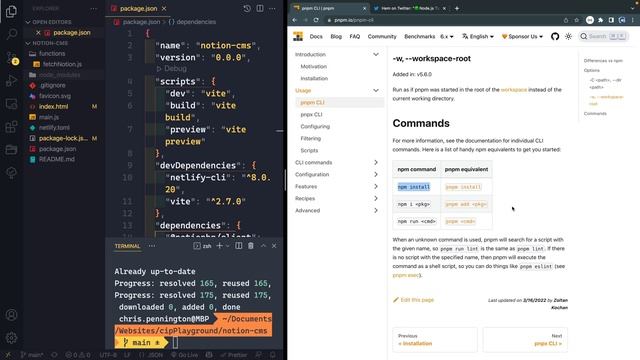The height and width of the screenshot is (360, 640).
Task: Open pnpm GitHub repository icon
Action: pos(555,36)
